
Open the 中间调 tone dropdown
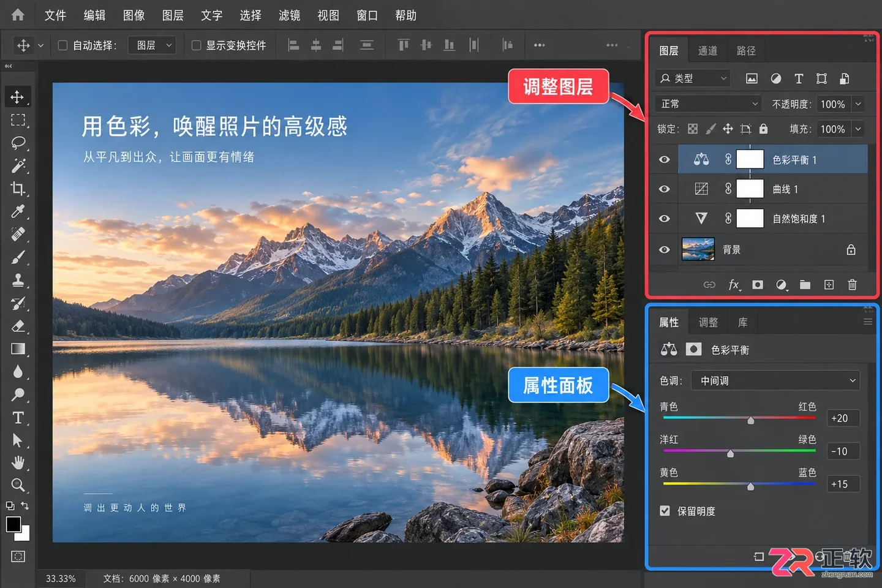click(775, 381)
